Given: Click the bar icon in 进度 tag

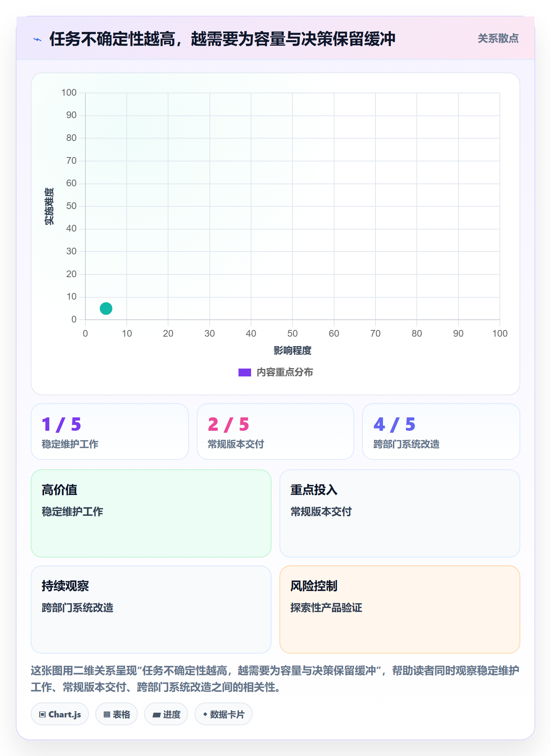Looking at the screenshot, I should coord(157,715).
